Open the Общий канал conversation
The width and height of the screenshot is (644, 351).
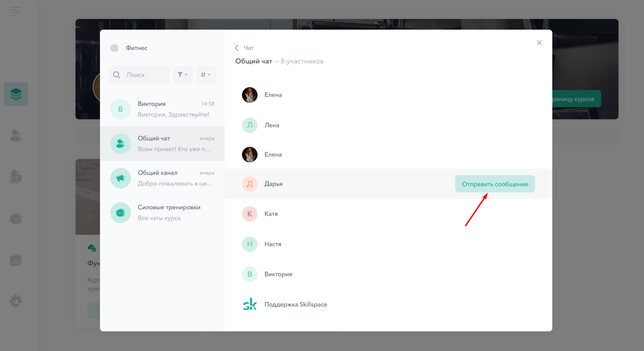pos(162,178)
